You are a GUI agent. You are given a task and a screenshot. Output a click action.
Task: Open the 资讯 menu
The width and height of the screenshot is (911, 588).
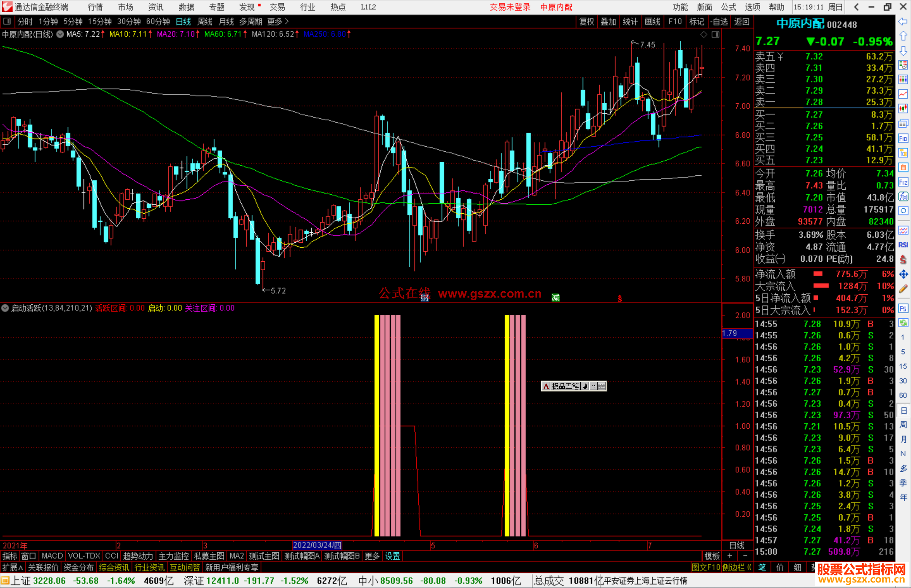click(156, 7)
